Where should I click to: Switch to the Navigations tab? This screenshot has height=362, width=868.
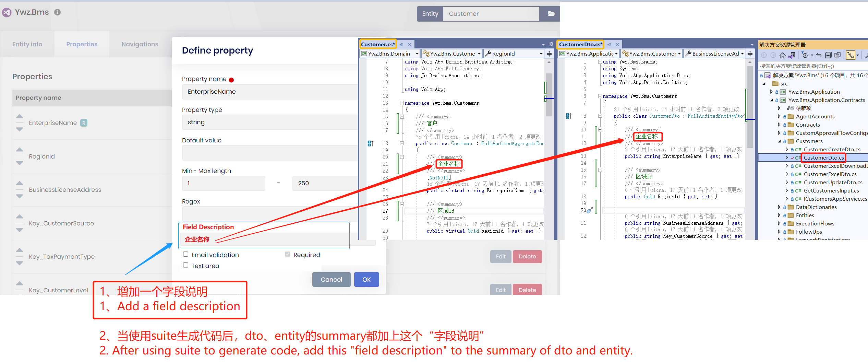[x=140, y=44]
